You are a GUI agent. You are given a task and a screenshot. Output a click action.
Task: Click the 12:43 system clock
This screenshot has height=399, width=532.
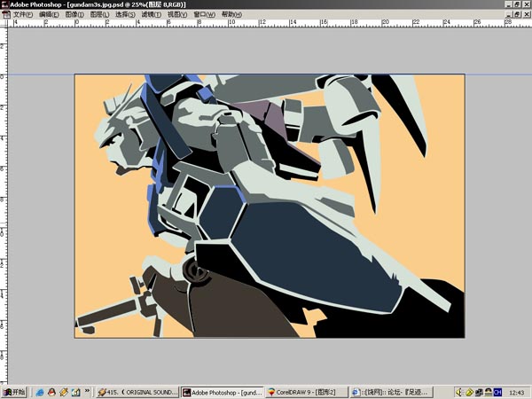[516, 393]
